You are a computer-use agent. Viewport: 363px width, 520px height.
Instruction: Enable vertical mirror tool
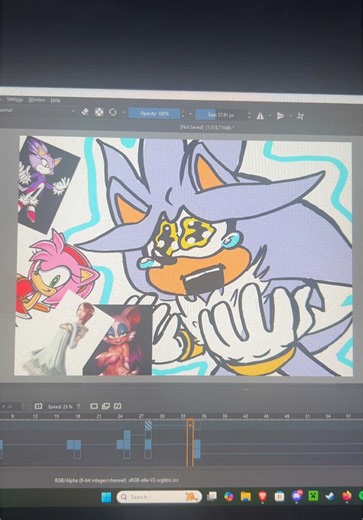(x=281, y=116)
